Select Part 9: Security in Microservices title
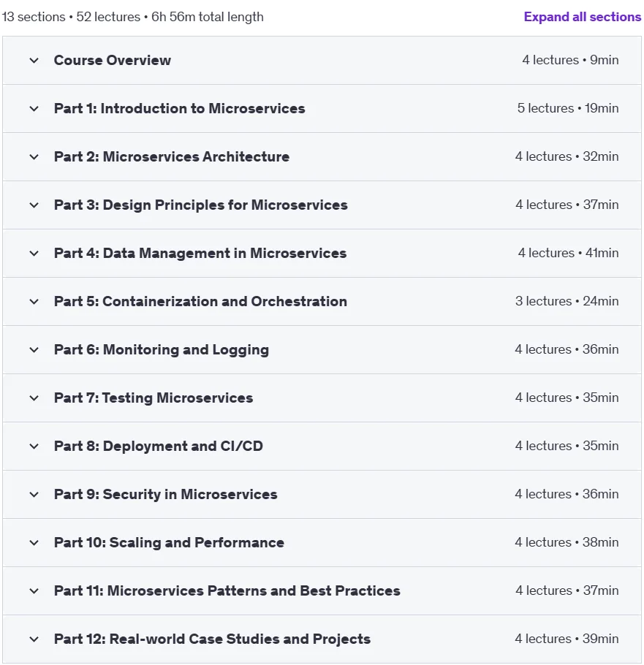Image resolution: width=644 pixels, height=665 pixels. click(x=165, y=495)
